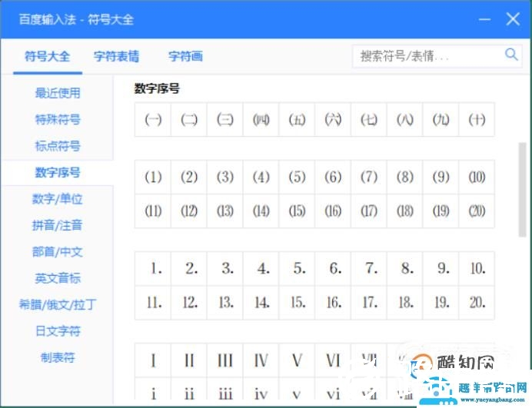Insert the ㈦ parenthesized Chinese seven symbol
Image resolution: width=532 pixels, height=408 pixels.
[369, 120]
